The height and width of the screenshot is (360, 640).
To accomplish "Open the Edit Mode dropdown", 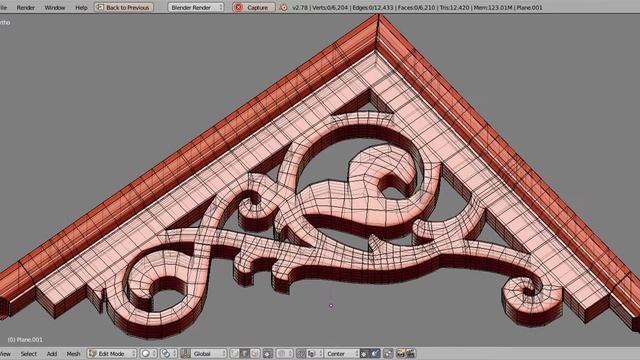I will pyautogui.click(x=112, y=353).
